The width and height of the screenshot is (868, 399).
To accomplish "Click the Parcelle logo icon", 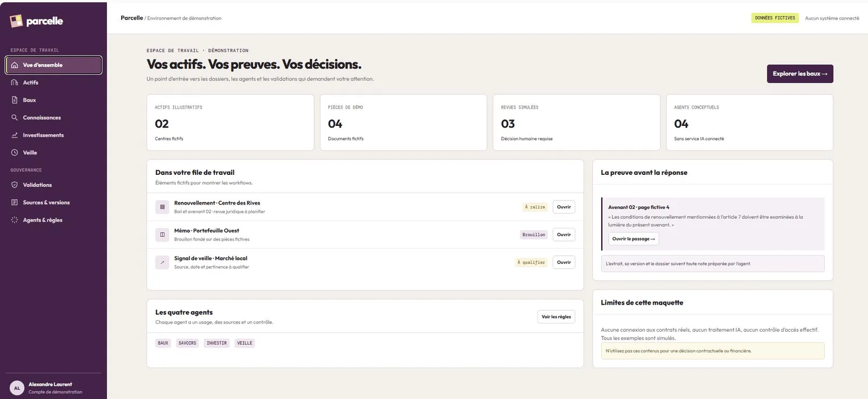I will tap(16, 21).
